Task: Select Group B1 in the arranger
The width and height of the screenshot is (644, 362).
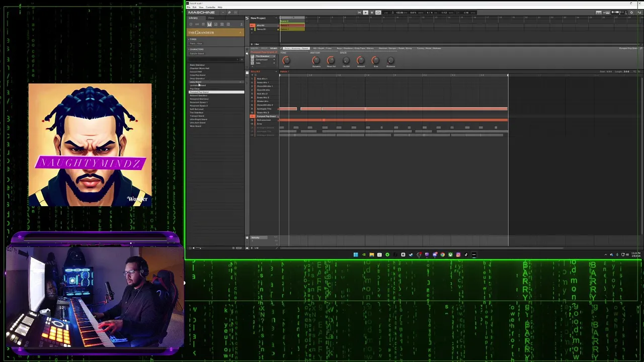Action: pyautogui.click(x=264, y=29)
